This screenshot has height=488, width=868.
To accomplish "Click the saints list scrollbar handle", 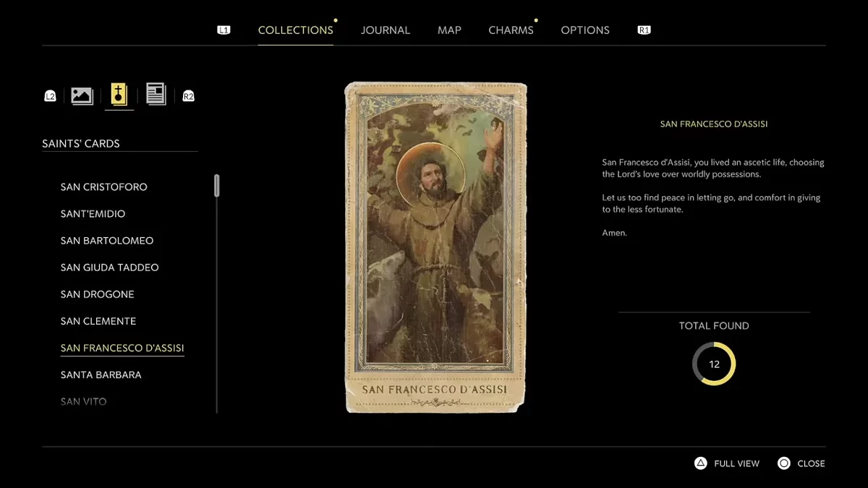I will point(216,186).
